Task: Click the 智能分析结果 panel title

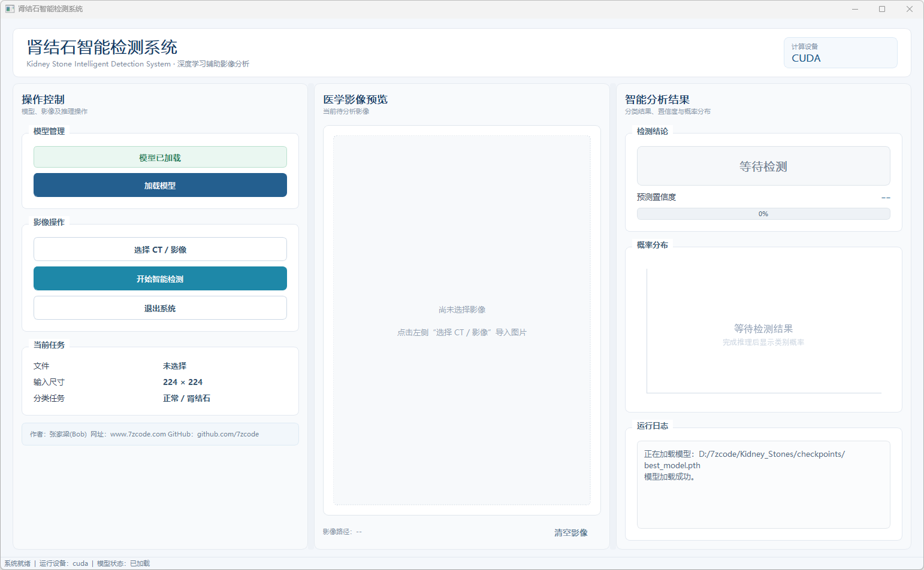Action: point(657,99)
